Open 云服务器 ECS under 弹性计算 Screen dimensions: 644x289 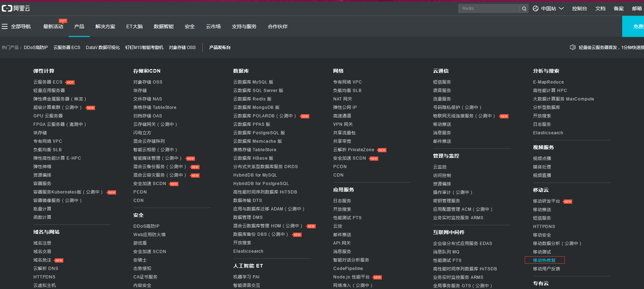click(48, 82)
